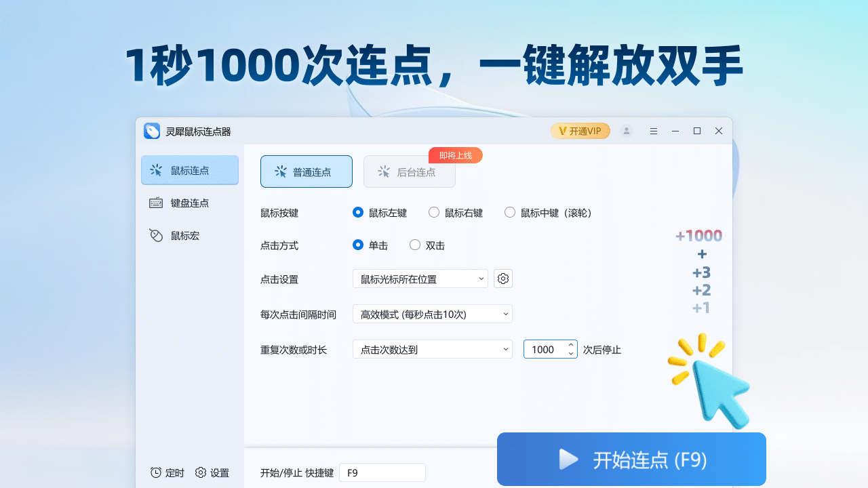868x488 pixels.
Task: Increase repeat count with the stepper arrow
Action: pos(570,346)
